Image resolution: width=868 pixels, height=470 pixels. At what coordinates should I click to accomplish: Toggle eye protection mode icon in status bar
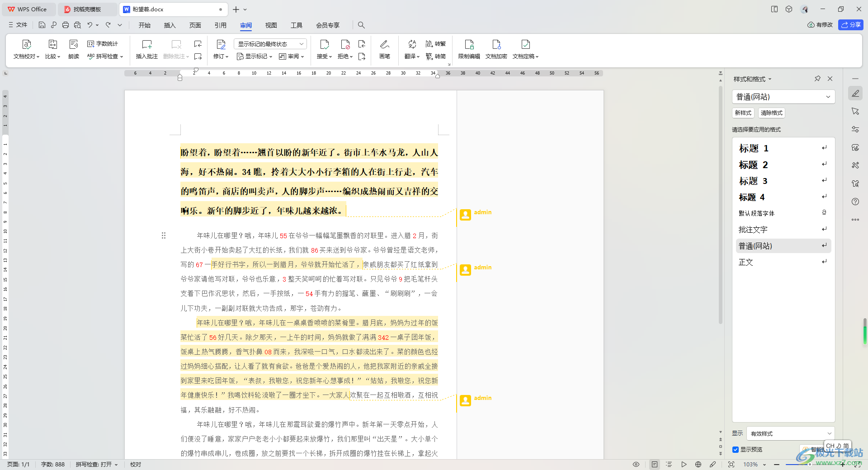tap(636, 464)
